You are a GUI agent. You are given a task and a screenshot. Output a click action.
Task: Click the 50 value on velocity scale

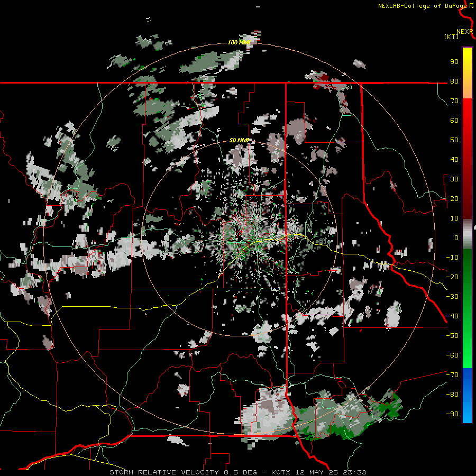coord(454,140)
